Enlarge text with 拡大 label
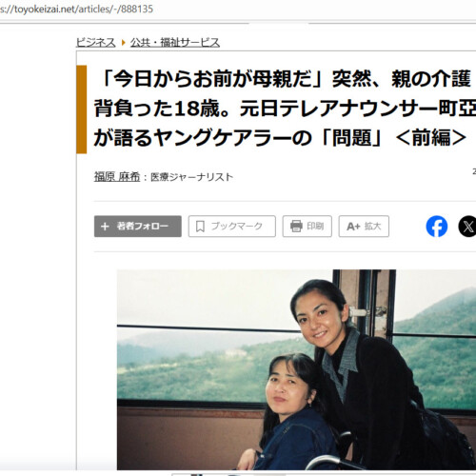Viewport: 476px width, 476px height. click(372, 226)
